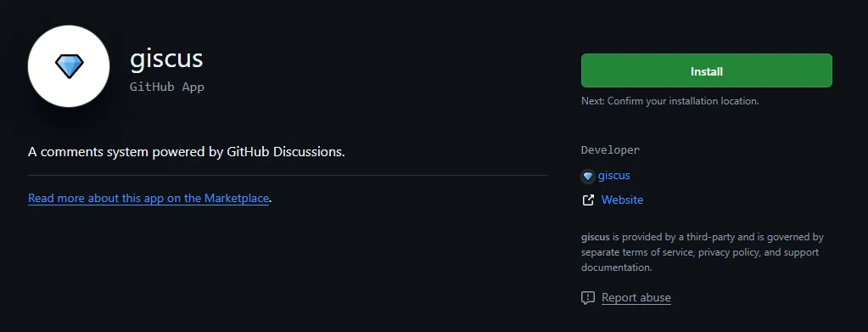Click the word Marketplace in the link
Viewport: 868px width, 332px height.
[237, 198]
